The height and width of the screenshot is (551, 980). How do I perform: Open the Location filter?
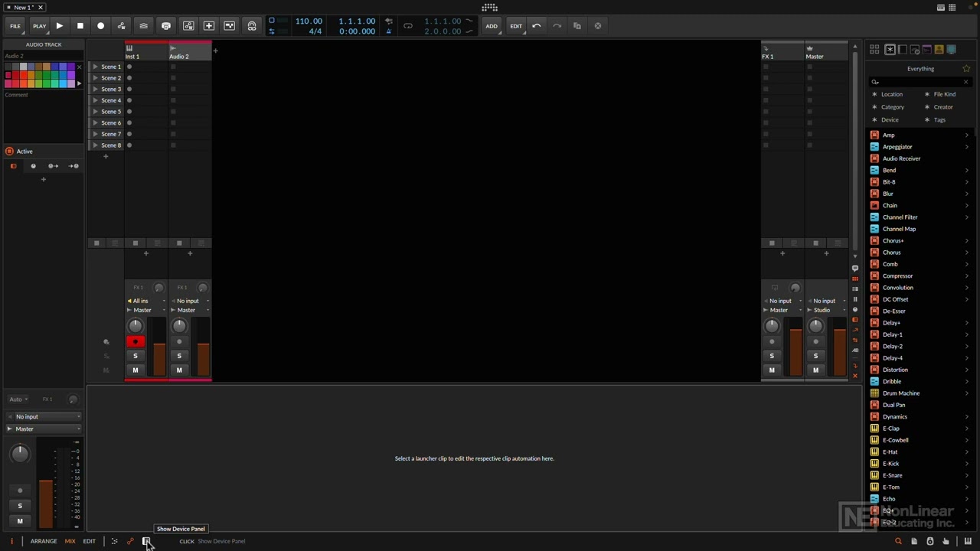(x=891, y=94)
